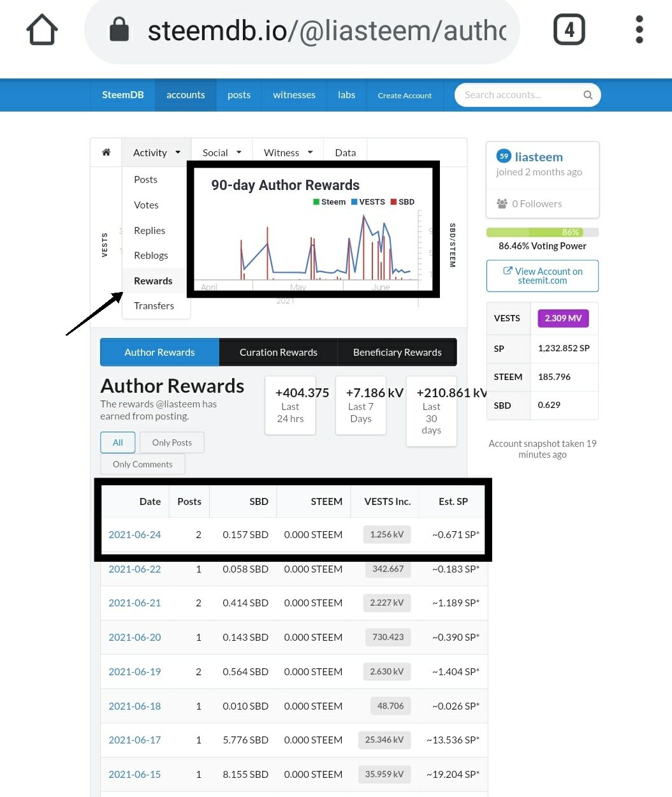Click the search magnifier icon
Image resolution: width=672 pixels, height=797 pixels.
click(588, 95)
